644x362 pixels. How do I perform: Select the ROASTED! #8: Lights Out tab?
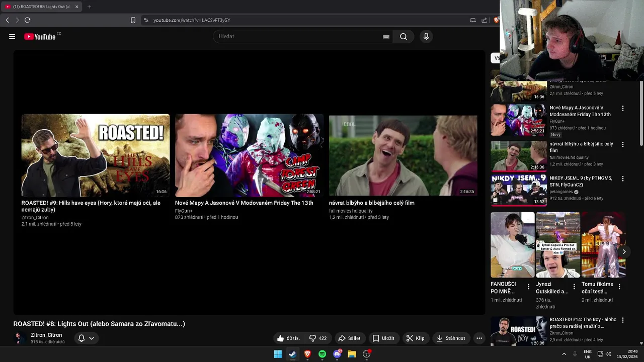pyautogui.click(x=41, y=7)
